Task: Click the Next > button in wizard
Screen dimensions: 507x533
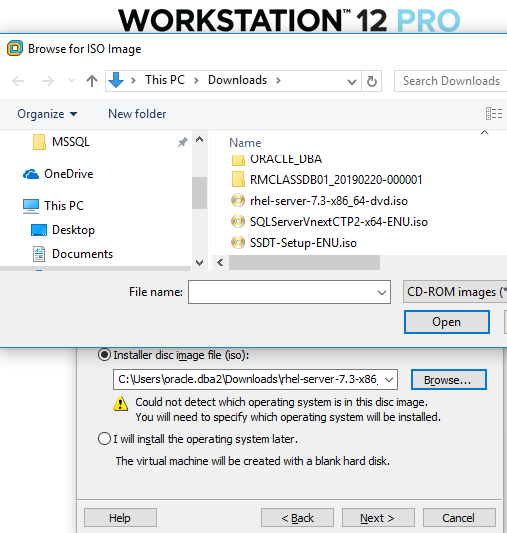Action: point(378,518)
